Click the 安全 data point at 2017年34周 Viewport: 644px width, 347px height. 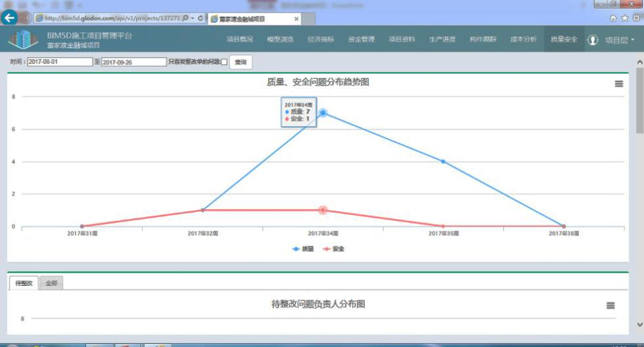point(323,210)
